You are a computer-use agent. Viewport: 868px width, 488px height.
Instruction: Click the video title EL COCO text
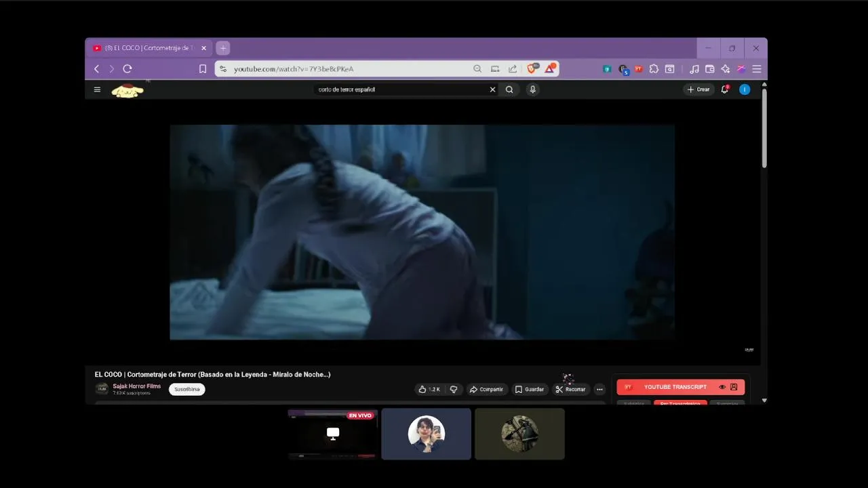coord(212,374)
